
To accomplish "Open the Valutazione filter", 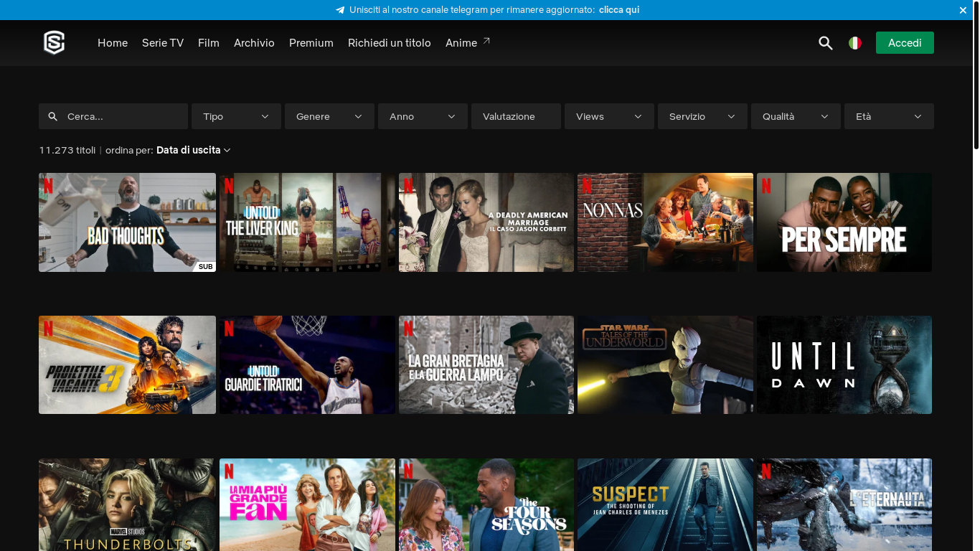I will 516,116.
